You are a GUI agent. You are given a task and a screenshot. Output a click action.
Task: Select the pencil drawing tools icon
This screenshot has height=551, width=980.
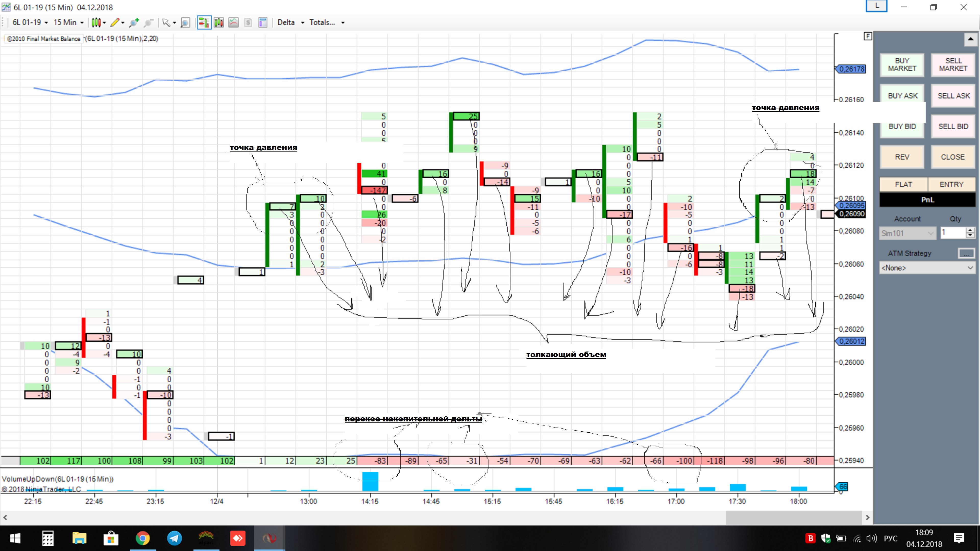[115, 22]
